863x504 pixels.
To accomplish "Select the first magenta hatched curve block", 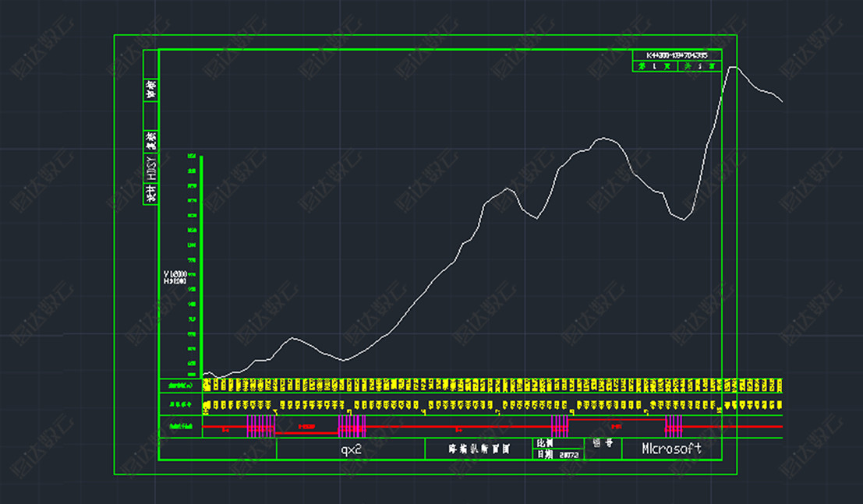I will point(261,425).
